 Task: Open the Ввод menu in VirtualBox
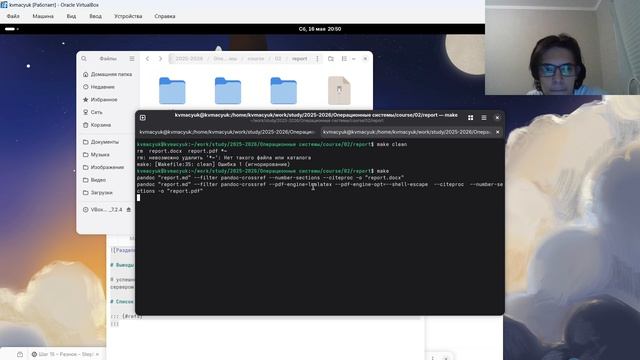pyautogui.click(x=96, y=16)
